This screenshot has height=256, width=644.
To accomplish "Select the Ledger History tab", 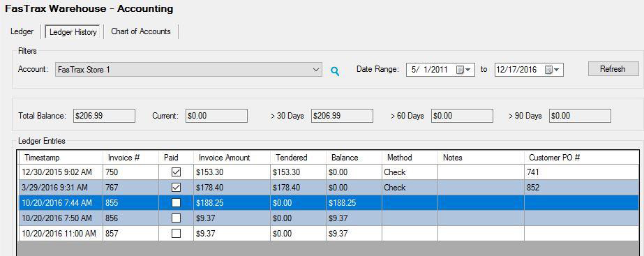I will [x=73, y=32].
